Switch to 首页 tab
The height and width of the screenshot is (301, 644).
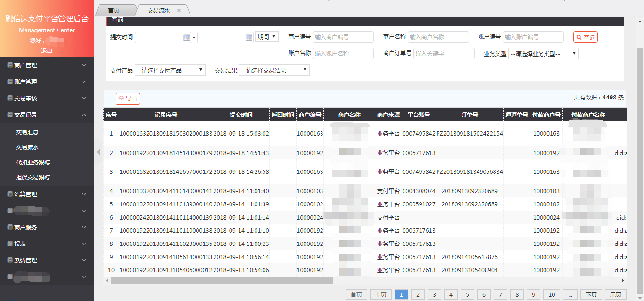pyautogui.click(x=114, y=10)
